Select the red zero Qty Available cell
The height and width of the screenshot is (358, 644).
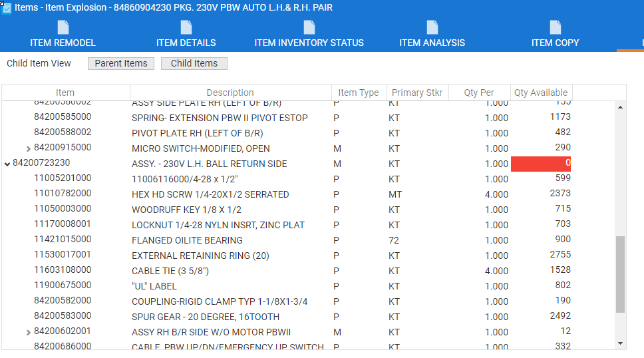click(541, 164)
